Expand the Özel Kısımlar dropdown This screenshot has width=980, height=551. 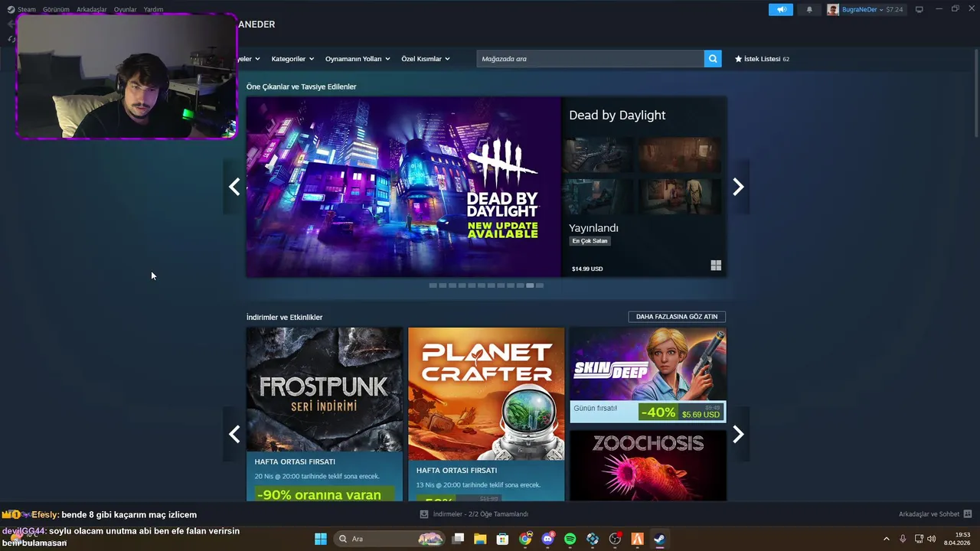point(426,59)
